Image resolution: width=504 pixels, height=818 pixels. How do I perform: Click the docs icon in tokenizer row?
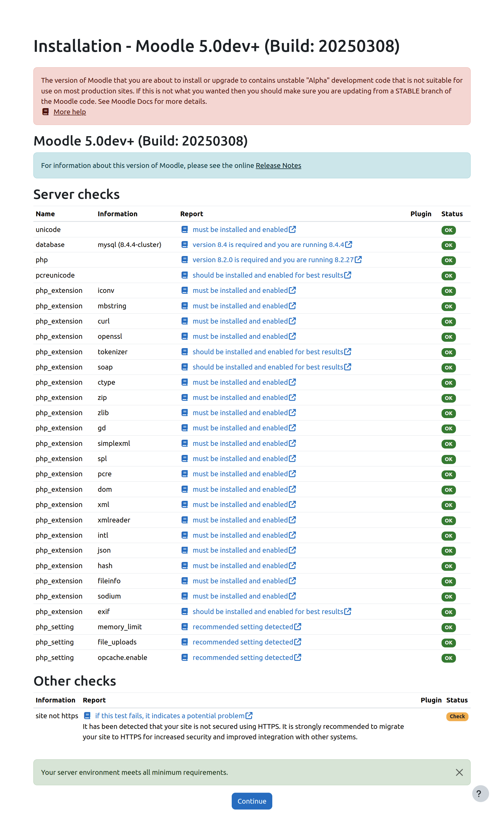[x=184, y=352]
